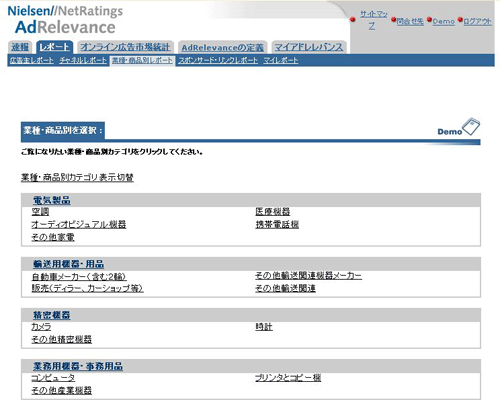Open the サイトマップ link
Viewport: 500px width, 402px height.
click(373, 20)
